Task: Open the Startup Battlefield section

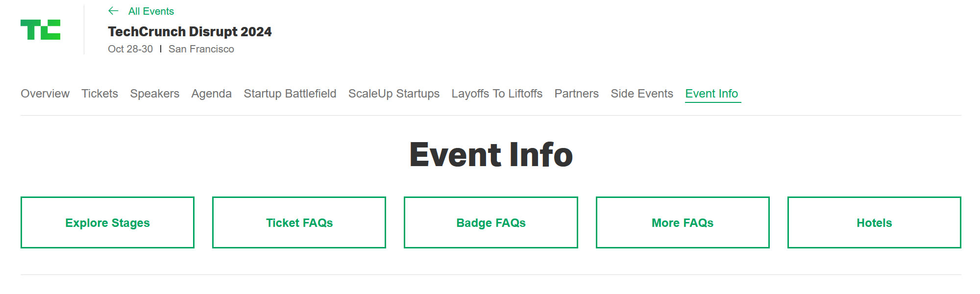Action: click(289, 94)
